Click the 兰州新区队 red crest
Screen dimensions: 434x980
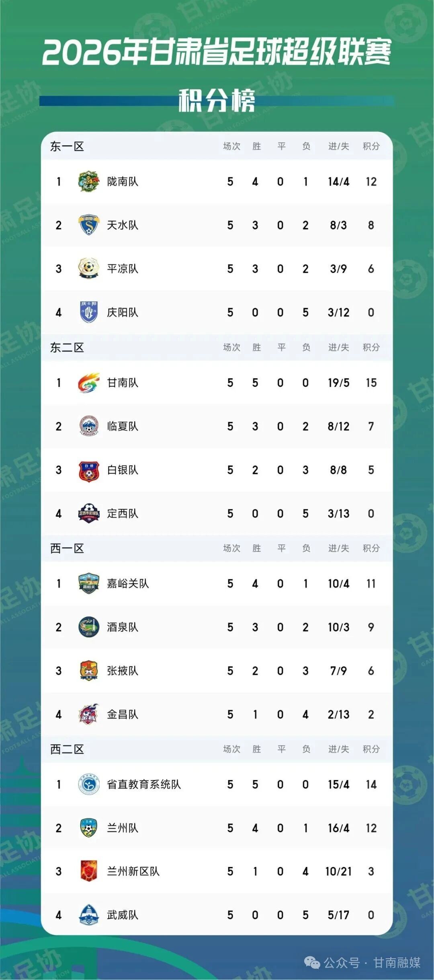pos(88,871)
